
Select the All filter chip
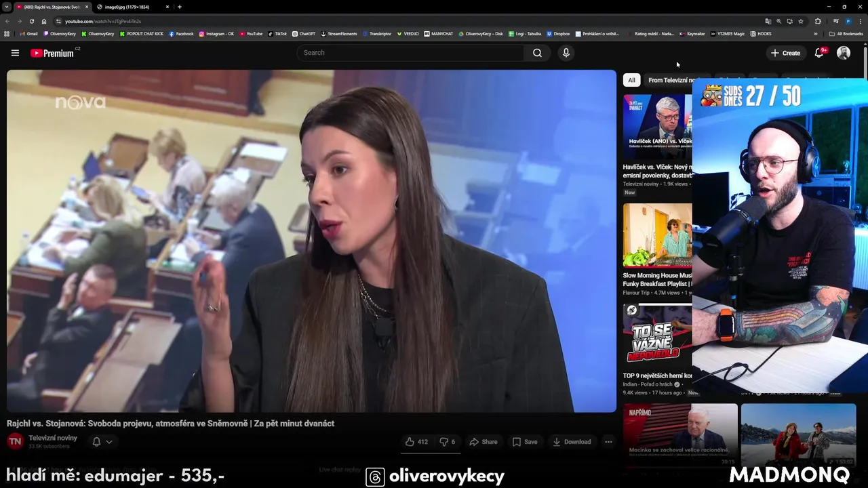pyautogui.click(x=631, y=80)
